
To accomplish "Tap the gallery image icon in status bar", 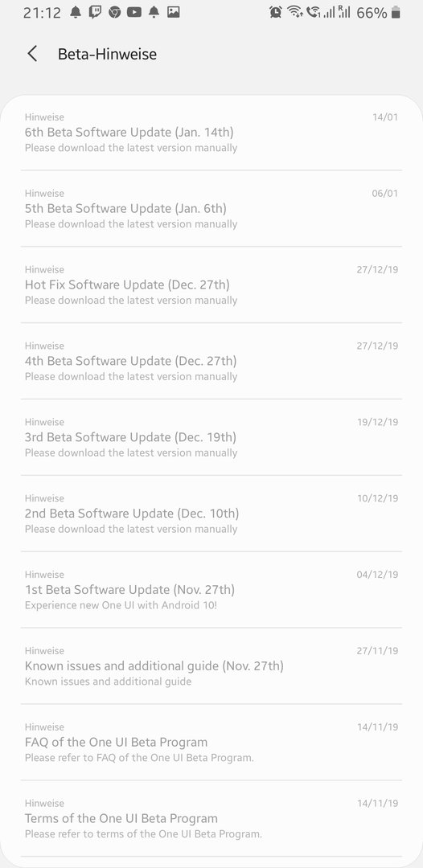I will (173, 11).
